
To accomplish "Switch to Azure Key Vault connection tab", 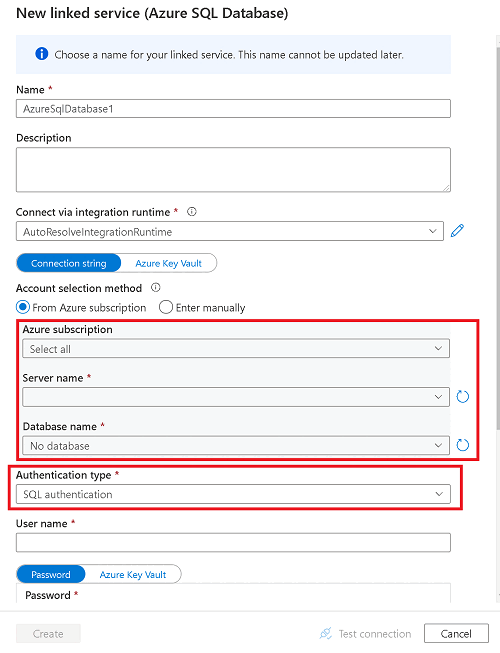I will coord(169,263).
